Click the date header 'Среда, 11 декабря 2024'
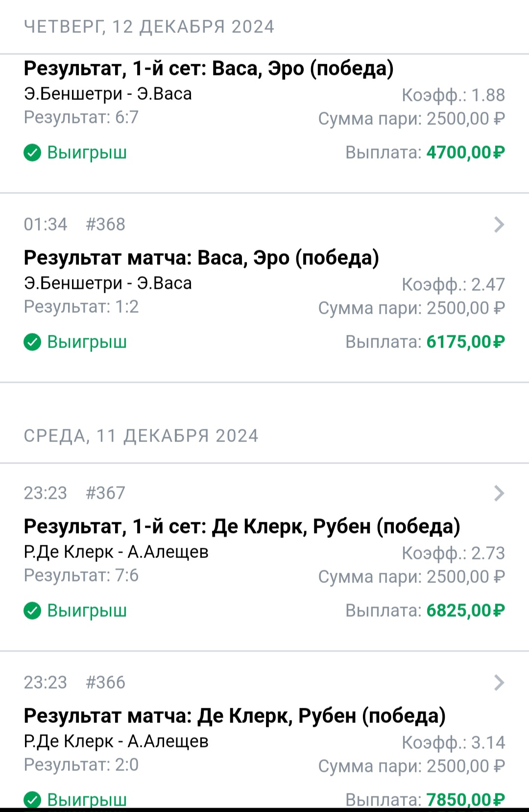Screen dimensions: 529x812 click(x=141, y=436)
